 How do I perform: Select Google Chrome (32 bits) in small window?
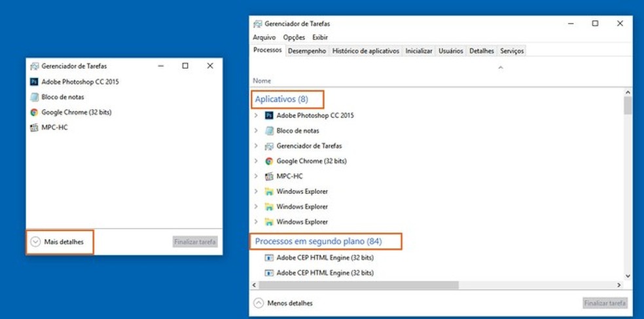pos(77,112)
